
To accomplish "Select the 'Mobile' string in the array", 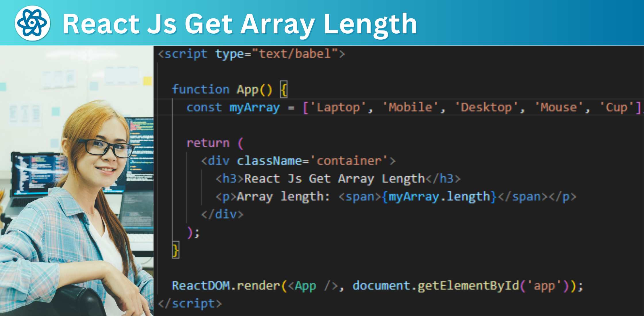I will (x=410, y=108).
